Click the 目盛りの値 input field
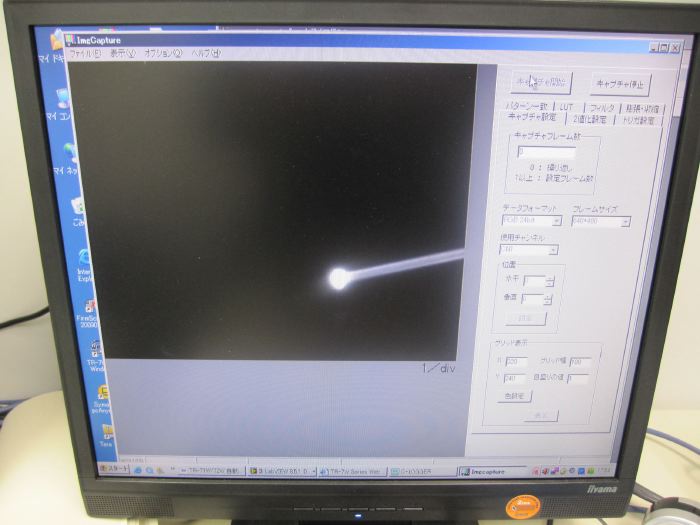Image resolution: width=700 pixels, height=525 pixels. coord(578,379)
